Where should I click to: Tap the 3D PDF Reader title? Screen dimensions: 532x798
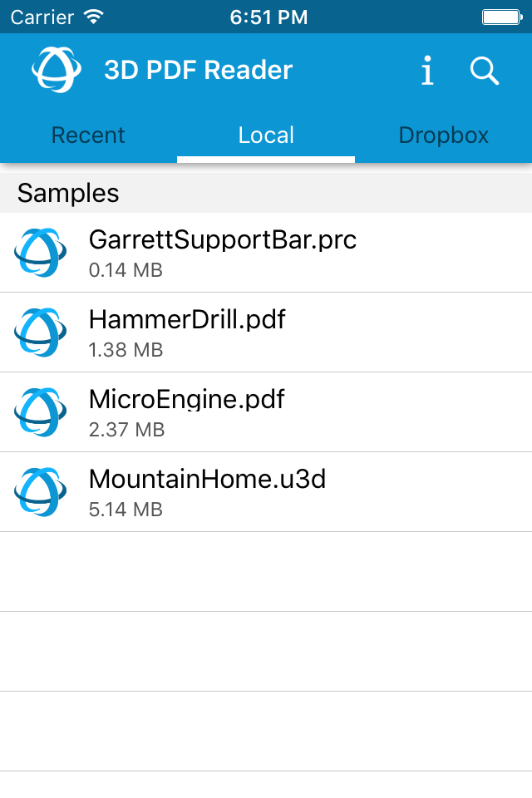coord(198,71)
